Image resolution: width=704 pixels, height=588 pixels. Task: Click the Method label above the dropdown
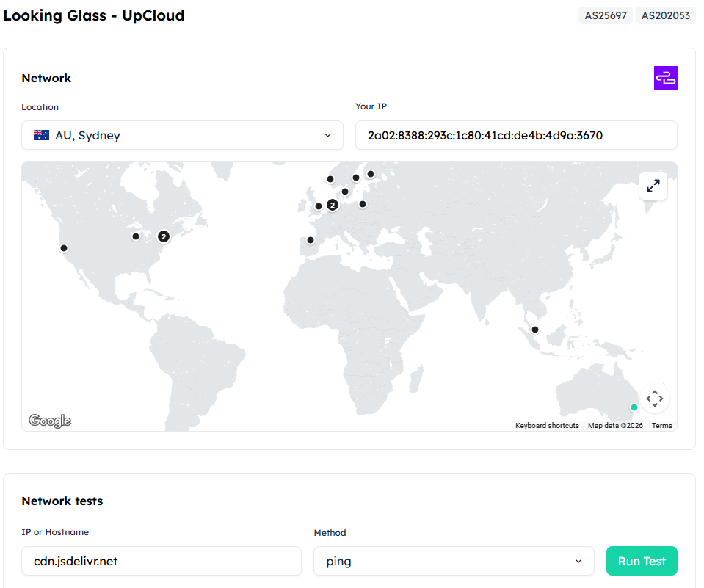click(330, 533)
